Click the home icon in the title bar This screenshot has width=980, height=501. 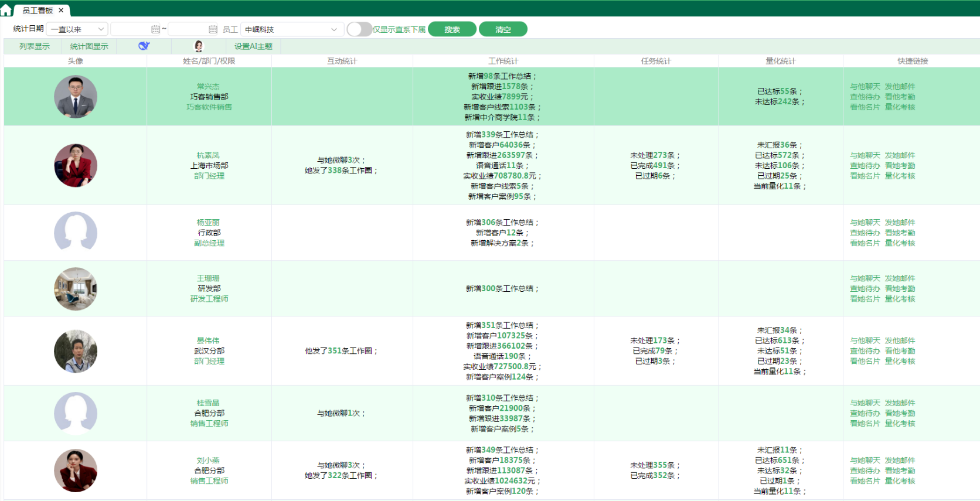point(6,10)
